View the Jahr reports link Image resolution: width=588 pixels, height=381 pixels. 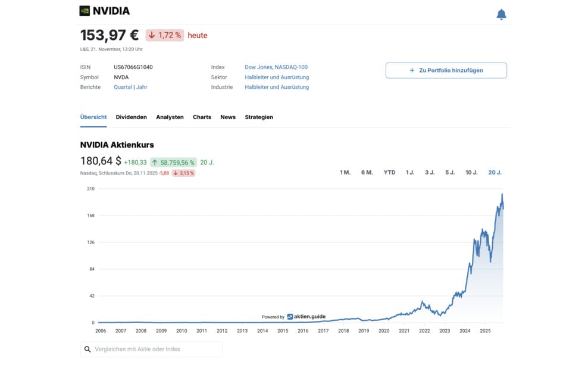(x=142, y=87)
